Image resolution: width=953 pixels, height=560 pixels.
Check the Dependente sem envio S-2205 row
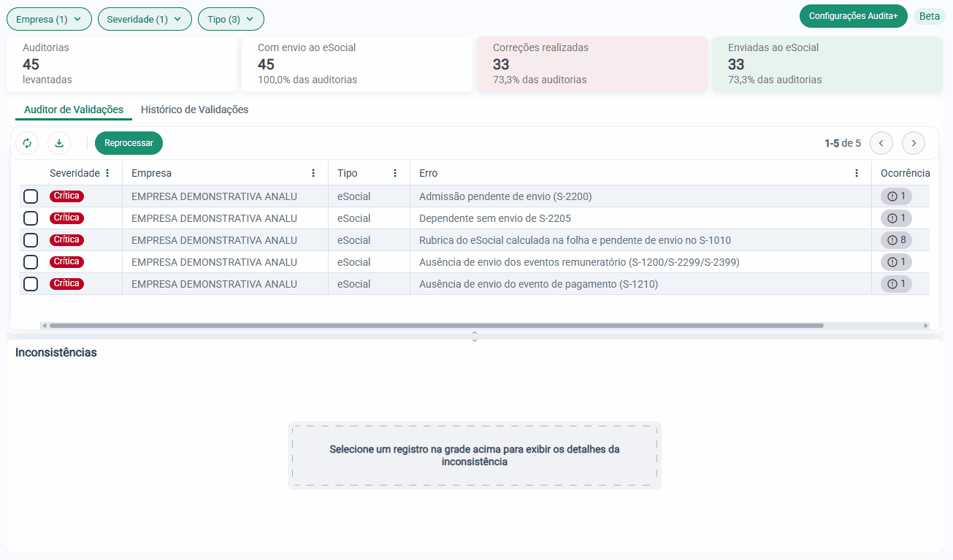[31, 218]
